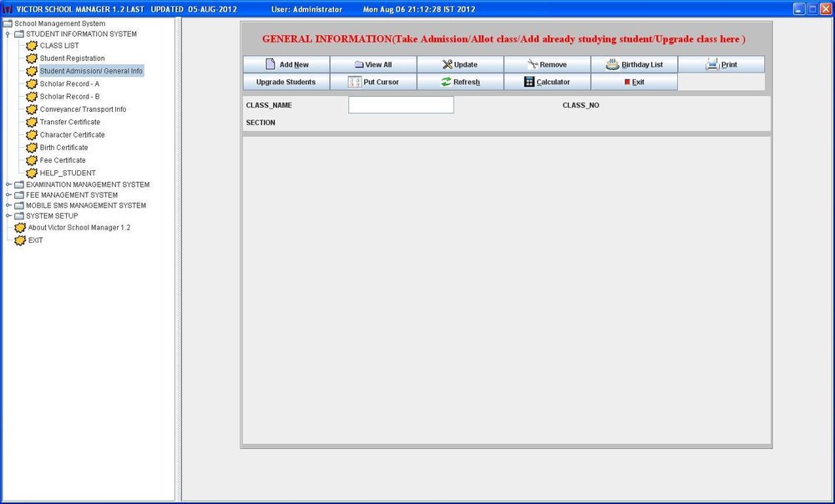Click the Calculator icon
The height and width of the screenshot is (504, 835).
529,82
